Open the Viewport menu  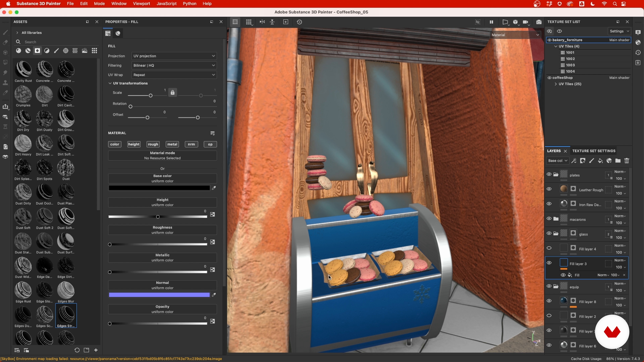142,4
